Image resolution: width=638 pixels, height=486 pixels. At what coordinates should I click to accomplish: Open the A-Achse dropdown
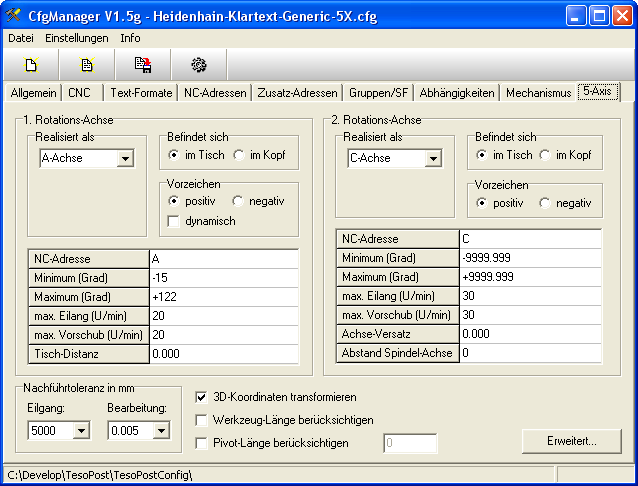125,158
